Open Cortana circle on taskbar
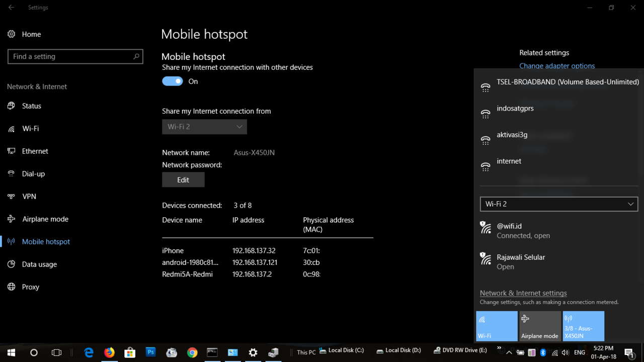The width and height of the screenshot is (644, 362). click(x=34, y=353)
